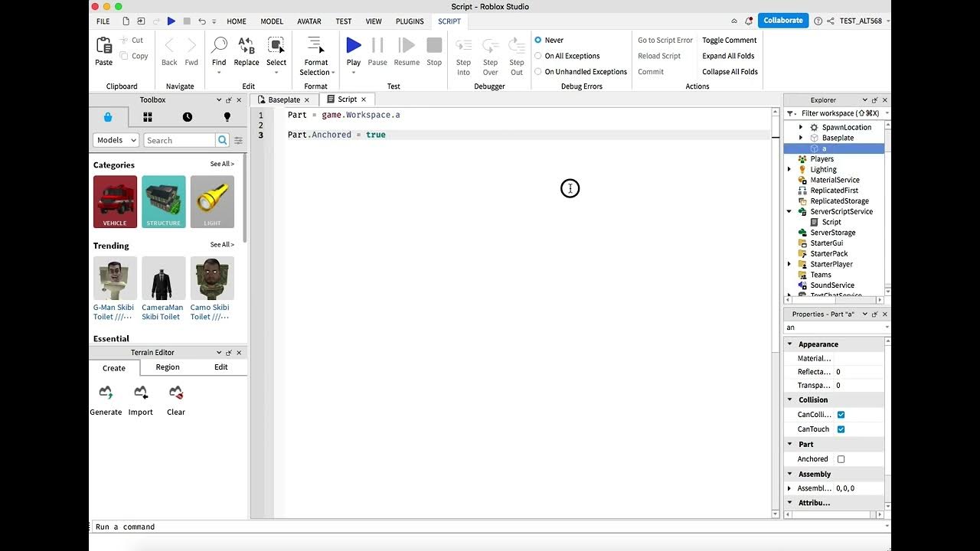Click the Collaborate button
The image size is (980, 551).
tap(783, 21)
